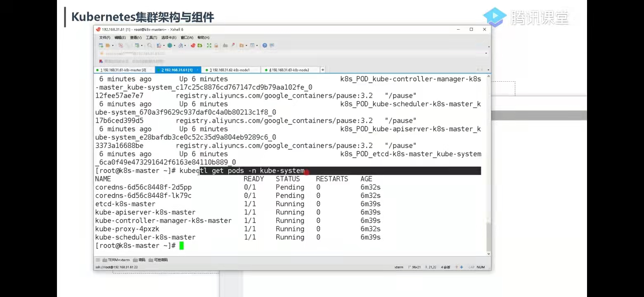Open the 编辑(E) menu
This screenshot has width=644, height=297.
pyautogui.click(x=120, y=38)
